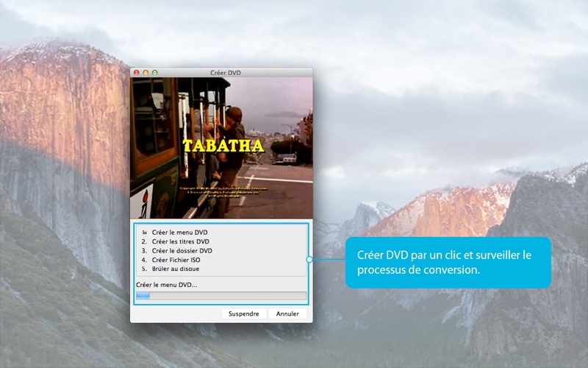Screen dimensions: 588x368
Task: Cancel DVD creation with Annuler
Action: [287, 314]
